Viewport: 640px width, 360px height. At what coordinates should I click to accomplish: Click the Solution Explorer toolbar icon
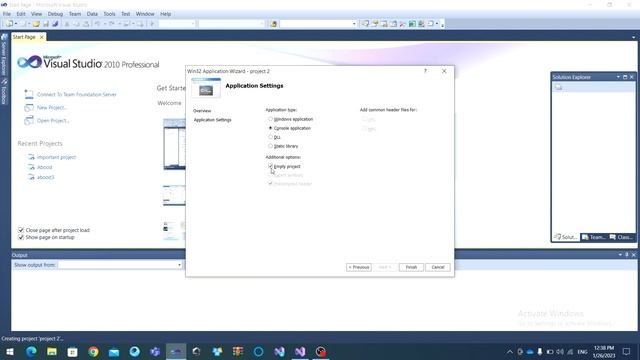point(365,24)
